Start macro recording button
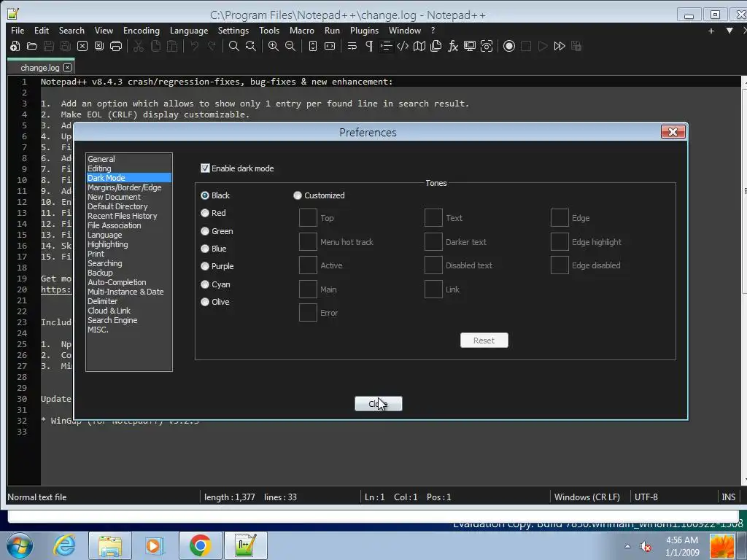Image resolution: width=747 pixels, height=560 pixels. (508, 46)
